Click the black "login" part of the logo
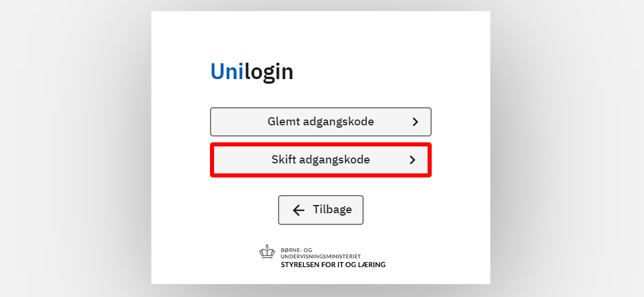This screenshot has width=644, height=297. 269,72
